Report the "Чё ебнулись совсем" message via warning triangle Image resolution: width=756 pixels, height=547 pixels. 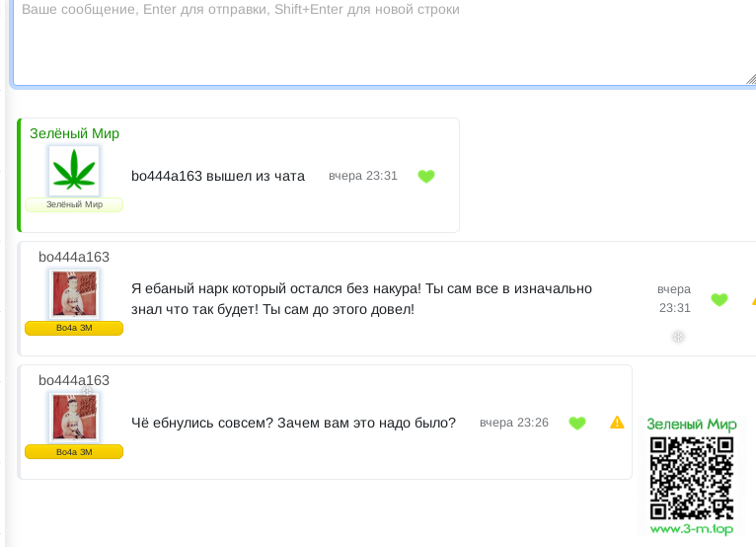[617, 423]
